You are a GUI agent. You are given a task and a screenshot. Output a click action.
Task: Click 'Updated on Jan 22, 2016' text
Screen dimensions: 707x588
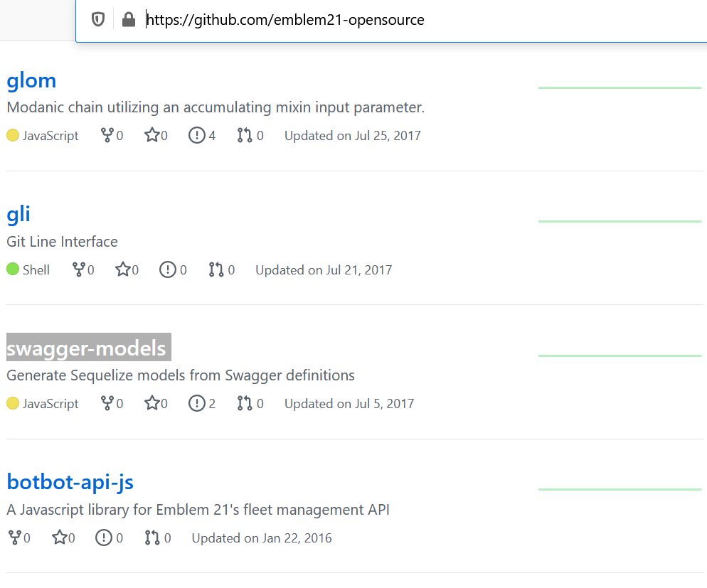point(262,538)
